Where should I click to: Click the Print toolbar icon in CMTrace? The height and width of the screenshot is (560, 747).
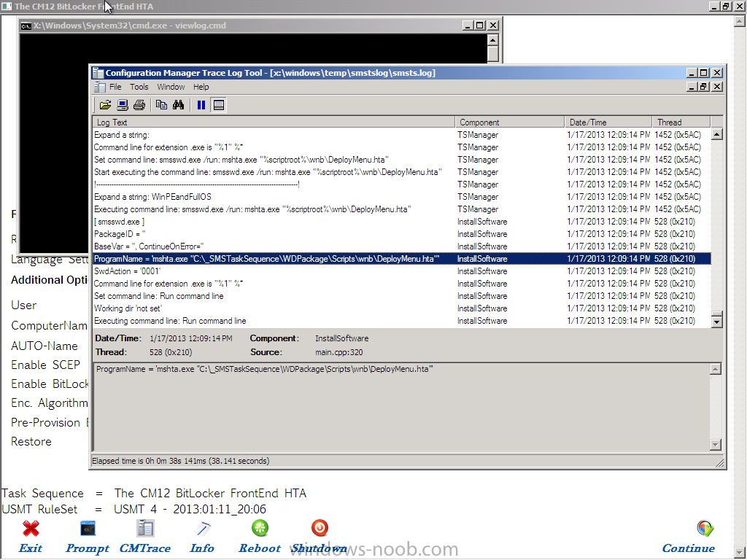(139, 105)
